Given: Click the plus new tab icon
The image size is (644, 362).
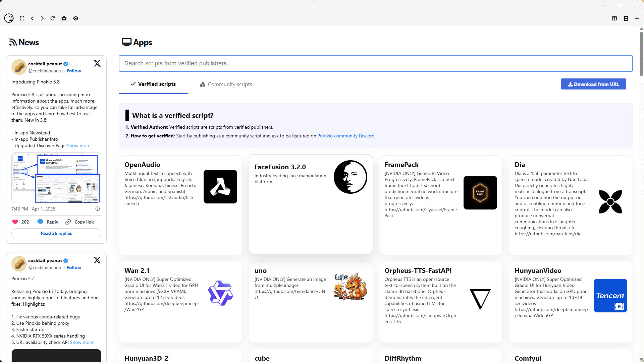Looking at the screenshot, I should [x=637, y=18].
